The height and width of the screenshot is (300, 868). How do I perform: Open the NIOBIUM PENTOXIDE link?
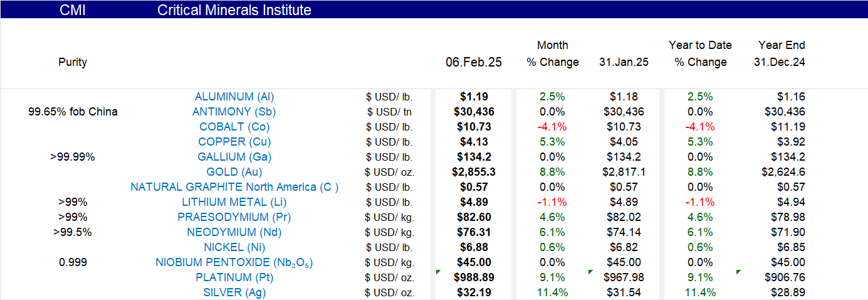pyautogui.click(x=234, y=262)
